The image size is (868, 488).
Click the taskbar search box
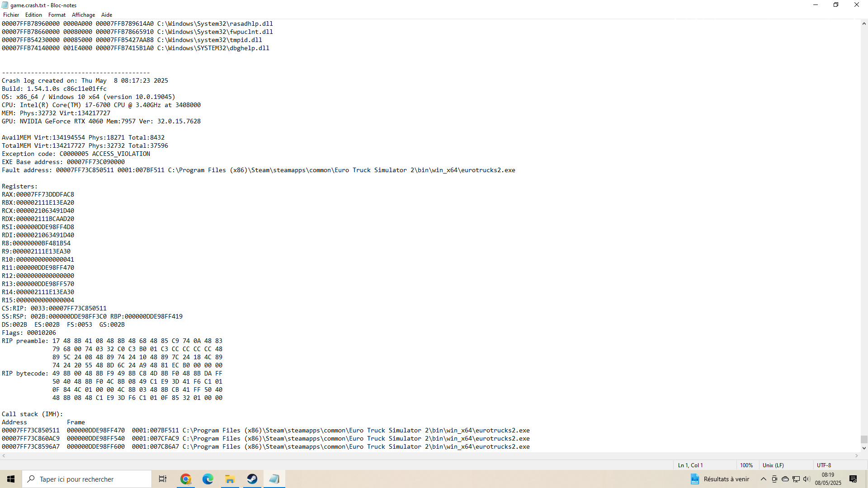coord(87,479)
